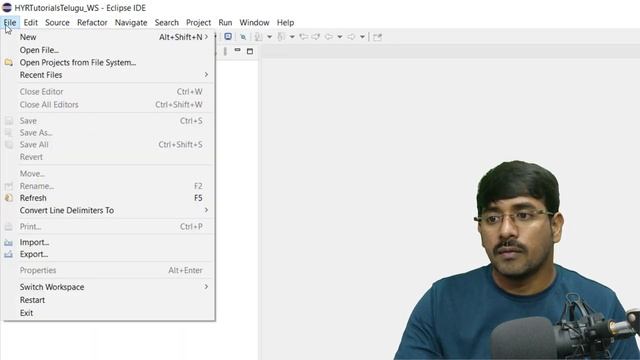Screen dimensions: 640x360
Task: Click the Open Projects folder icon
Action: pyautogui.click(x=9, y=62)
